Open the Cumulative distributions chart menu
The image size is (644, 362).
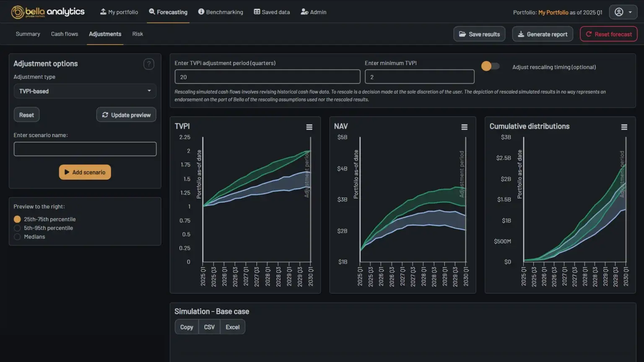624,127
